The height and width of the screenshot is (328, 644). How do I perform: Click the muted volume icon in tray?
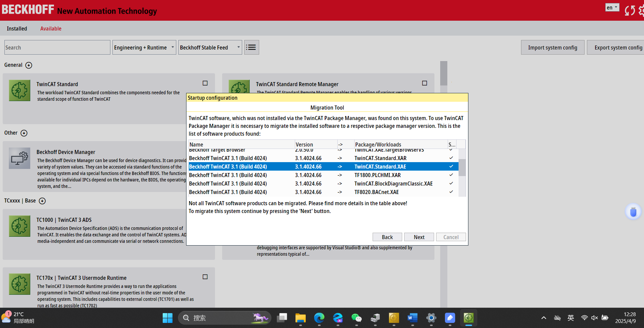594,318
